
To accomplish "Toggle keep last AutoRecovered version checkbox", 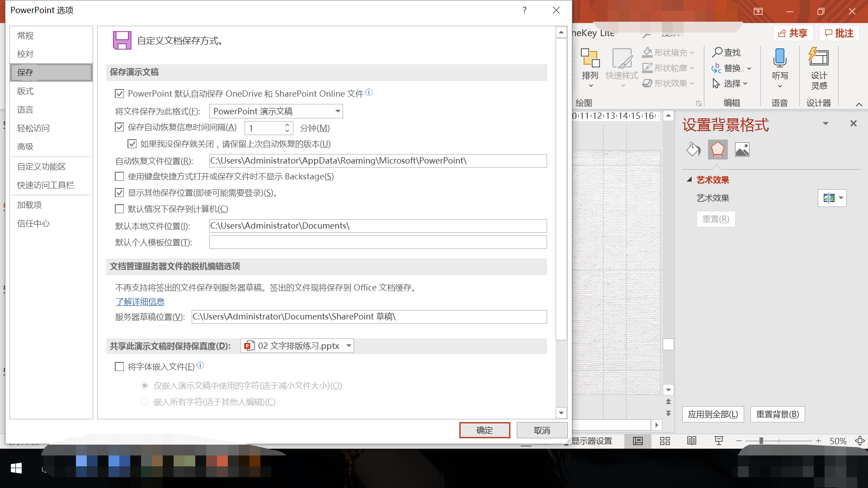I will pyautogui.click(x=132, y=144).
